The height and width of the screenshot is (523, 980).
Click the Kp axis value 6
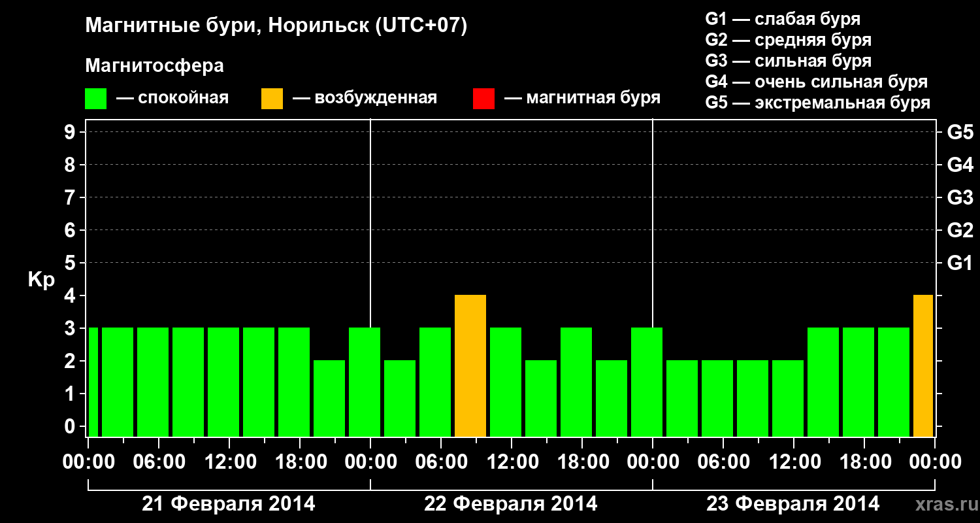[x=71, y=230]
